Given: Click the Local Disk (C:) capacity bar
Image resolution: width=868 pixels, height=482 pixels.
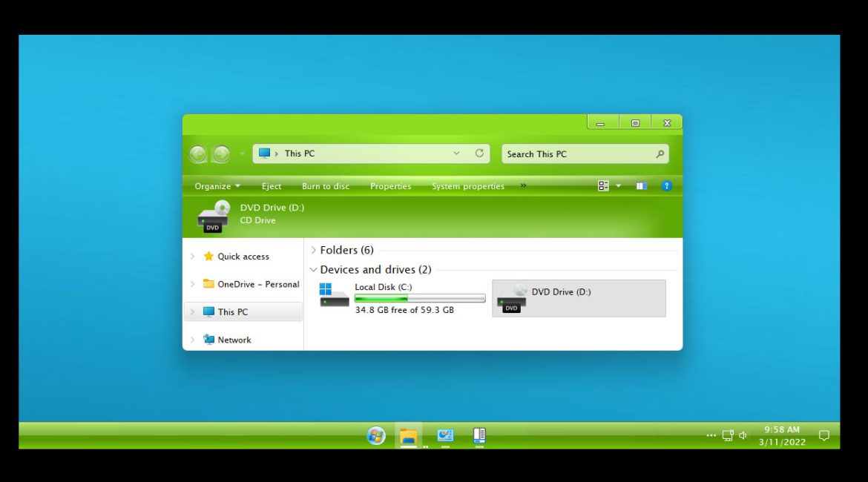Looking at the screenshot, I should 420,298.
